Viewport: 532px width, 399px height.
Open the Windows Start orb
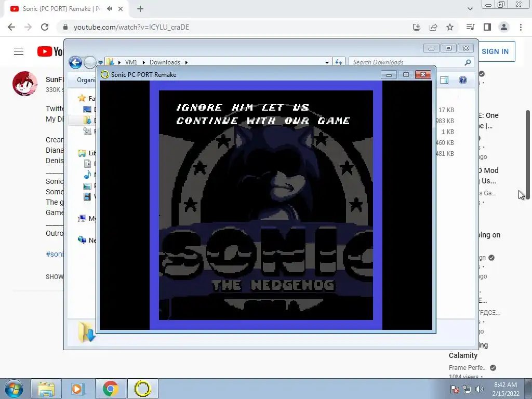[x=14, y=389]
